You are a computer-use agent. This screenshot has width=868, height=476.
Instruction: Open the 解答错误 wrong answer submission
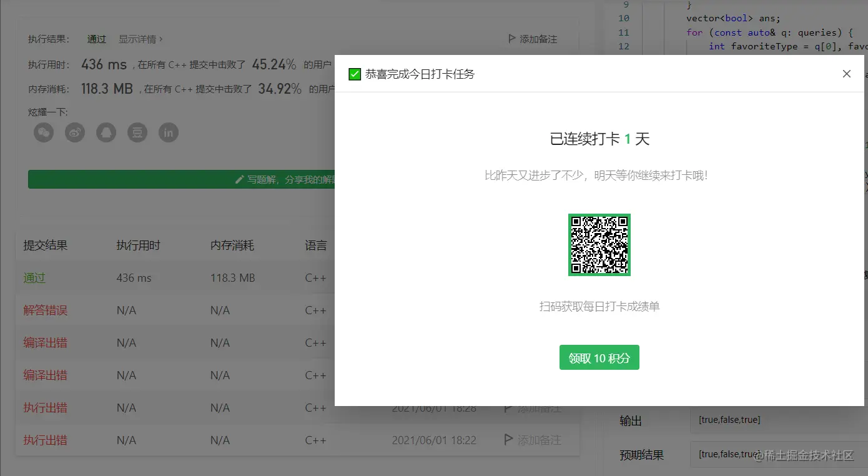click(46, 310)
